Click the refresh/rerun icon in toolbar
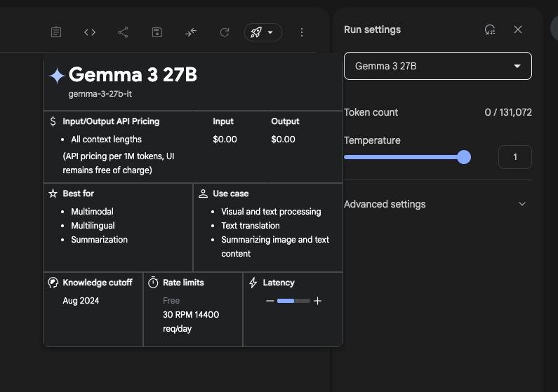 point(225,32)
